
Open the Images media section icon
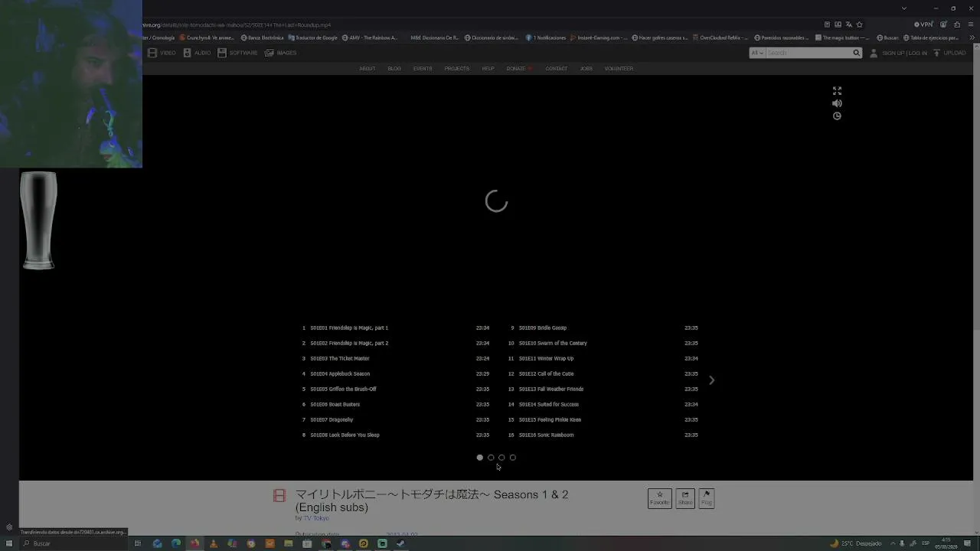pos(269,53)
